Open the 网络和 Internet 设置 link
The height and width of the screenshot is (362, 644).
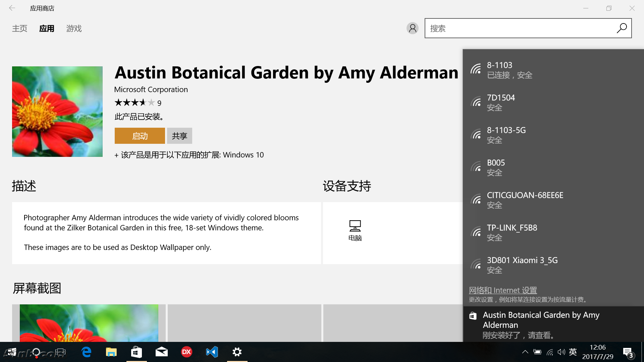point(503,290)
